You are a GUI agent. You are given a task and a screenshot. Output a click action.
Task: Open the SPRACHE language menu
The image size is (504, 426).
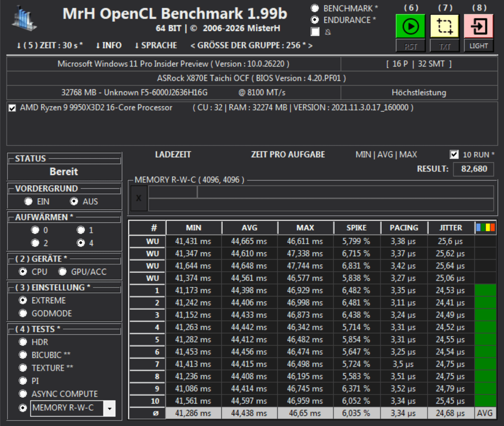pyautogui.click(x=156, y=45)
